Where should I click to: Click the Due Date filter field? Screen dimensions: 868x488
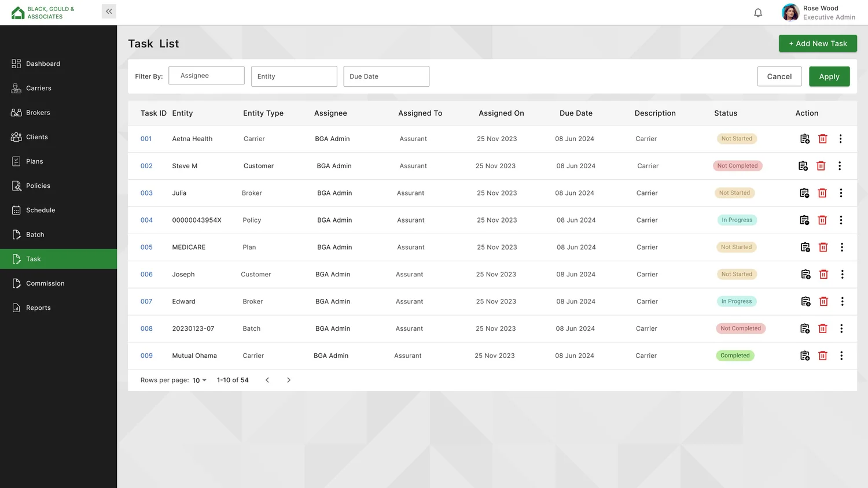coord(386,76)
